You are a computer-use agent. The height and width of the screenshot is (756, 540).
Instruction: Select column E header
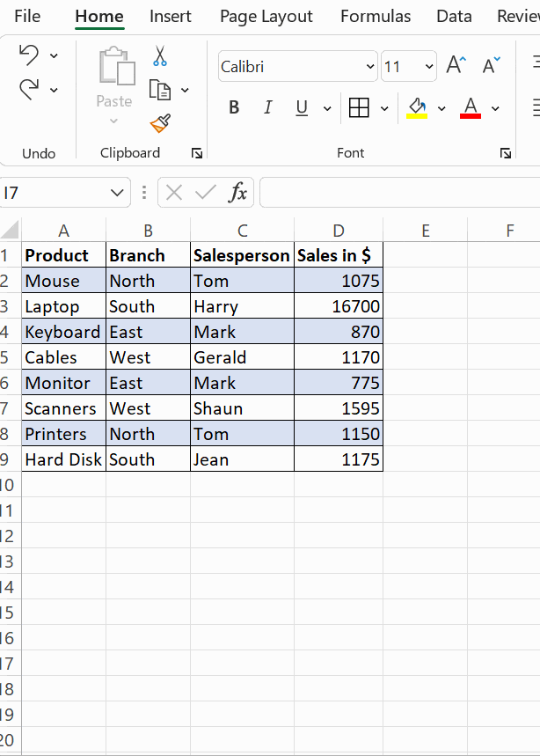(x=426, y=231)
